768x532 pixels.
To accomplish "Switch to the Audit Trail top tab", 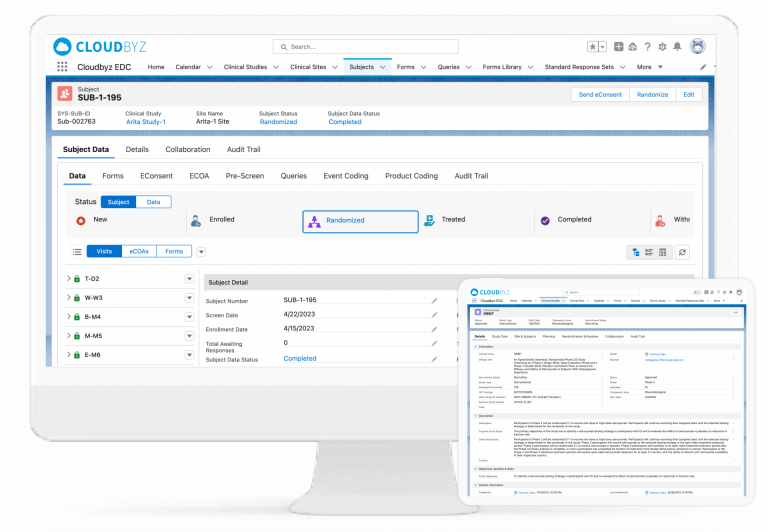I will tap(244, 149).
